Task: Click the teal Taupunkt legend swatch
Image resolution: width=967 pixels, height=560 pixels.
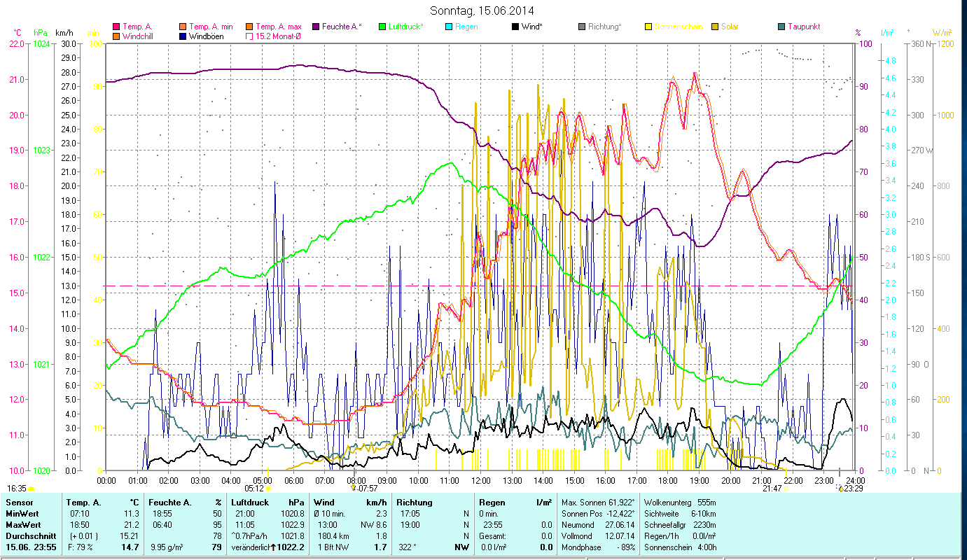Action: (x=781, y=27)
